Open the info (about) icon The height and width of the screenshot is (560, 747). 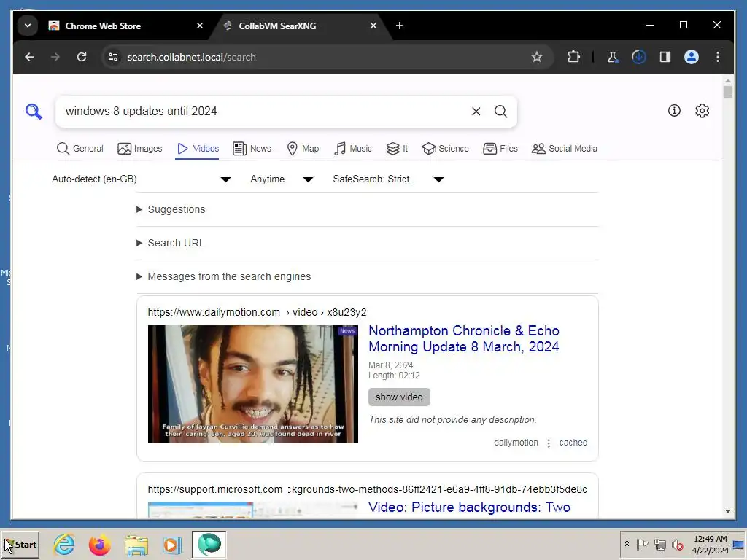pyautogui.click(x=673, y=111)
